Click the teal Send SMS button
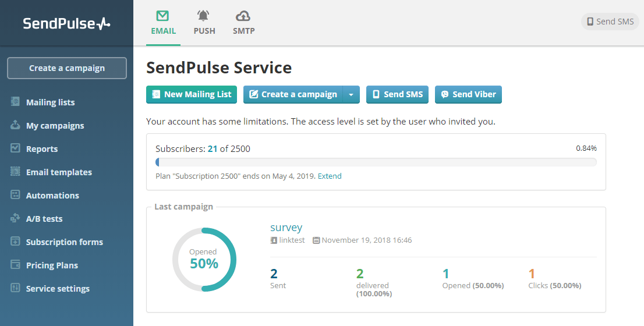The height and width of the screenshot is (326, 644). pyautogui.click(x=397, y=94)
